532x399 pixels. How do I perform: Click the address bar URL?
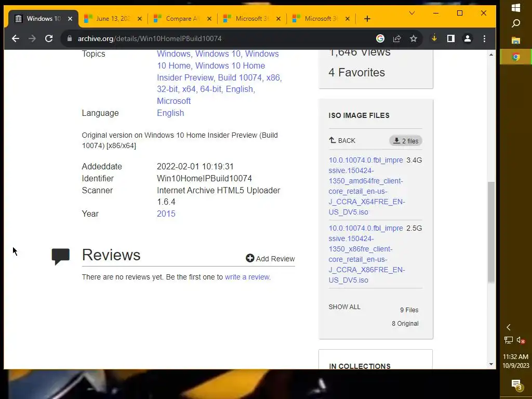coord(150,38)
